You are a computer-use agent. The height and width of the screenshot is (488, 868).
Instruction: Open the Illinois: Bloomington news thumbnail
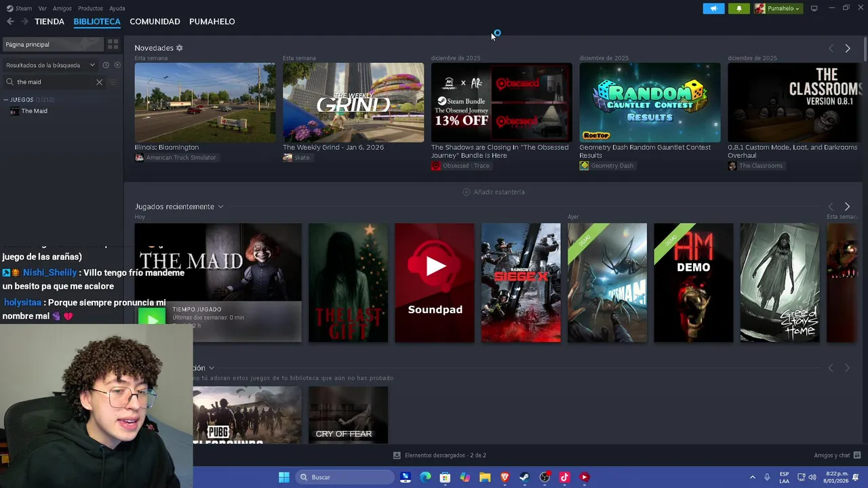pyautogui.click(x=205, y=103)
